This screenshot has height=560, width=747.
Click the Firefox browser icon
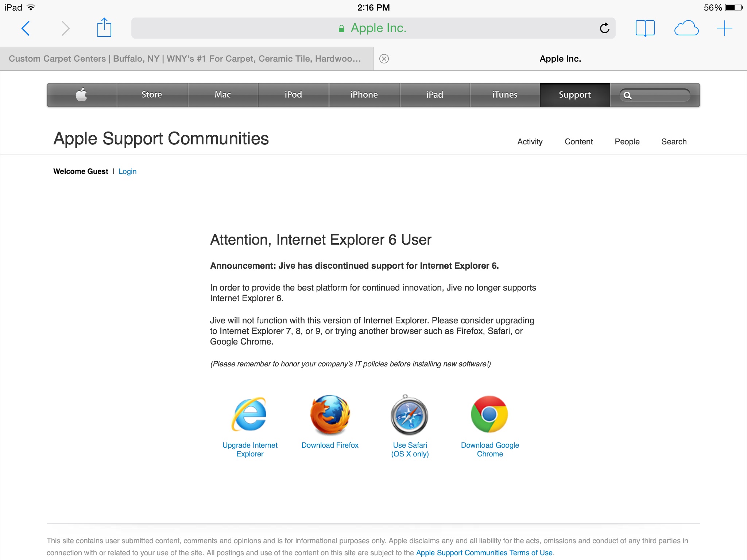(x=330, y=415)
